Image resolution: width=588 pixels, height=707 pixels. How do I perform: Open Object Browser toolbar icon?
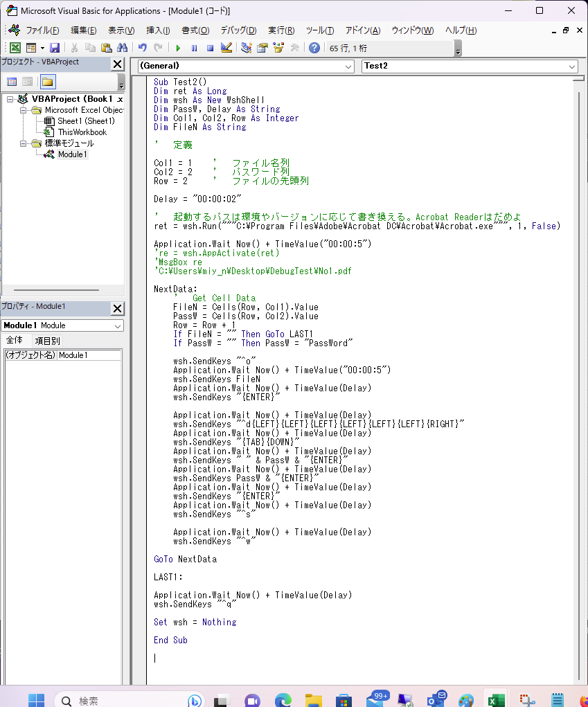(278, 47)
